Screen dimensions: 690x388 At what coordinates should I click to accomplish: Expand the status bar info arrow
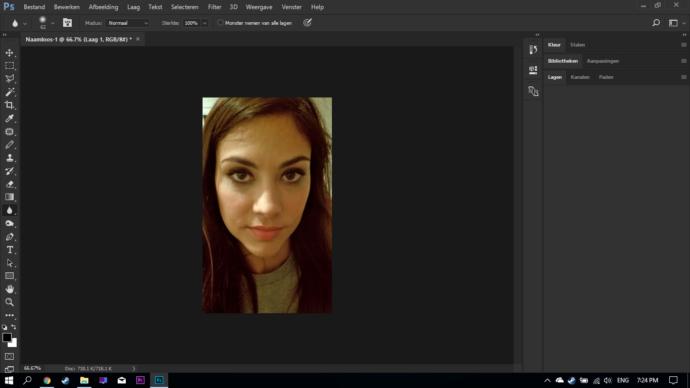(134, 369)
